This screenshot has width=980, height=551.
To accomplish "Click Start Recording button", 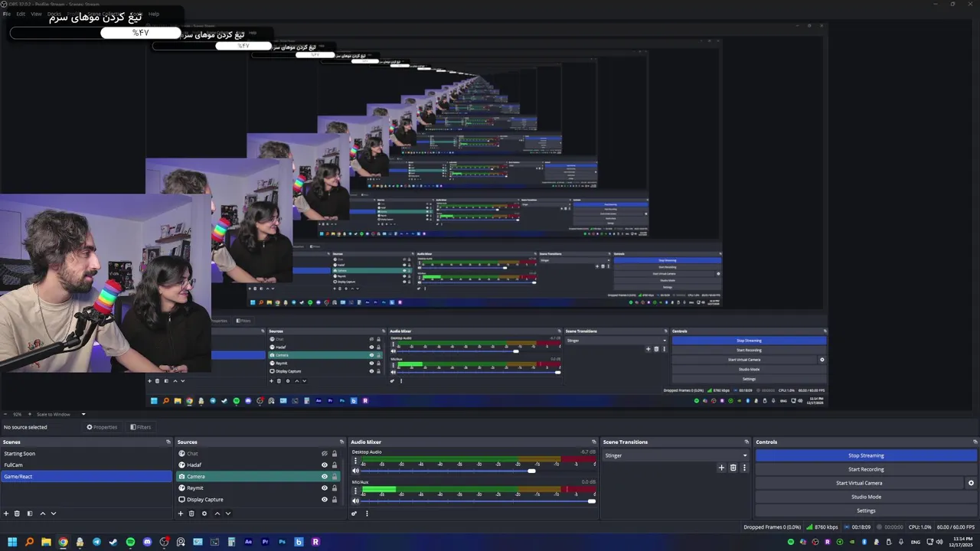I will click(x=866, y=469).
